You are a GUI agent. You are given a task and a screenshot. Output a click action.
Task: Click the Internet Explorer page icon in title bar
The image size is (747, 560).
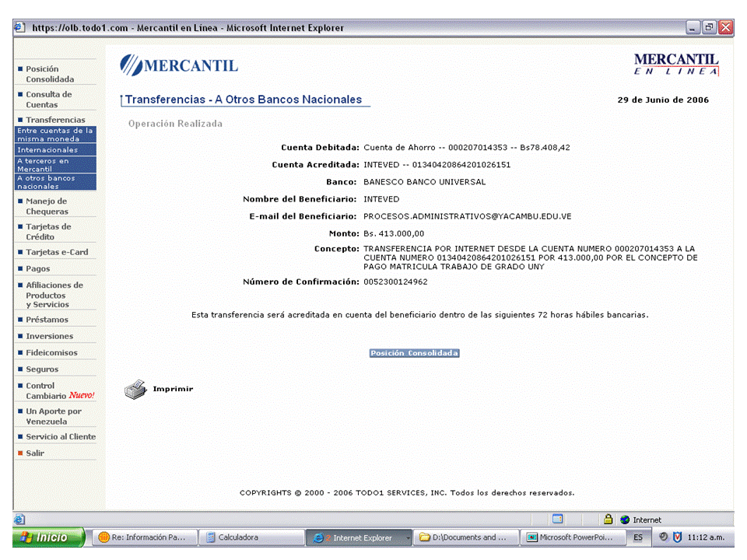[19, 27]
